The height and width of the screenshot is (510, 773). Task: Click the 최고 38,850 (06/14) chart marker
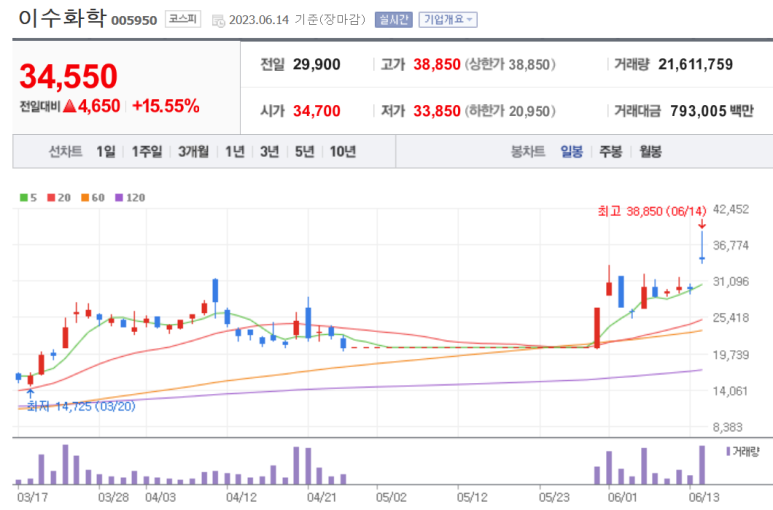(x=652, y=211)
